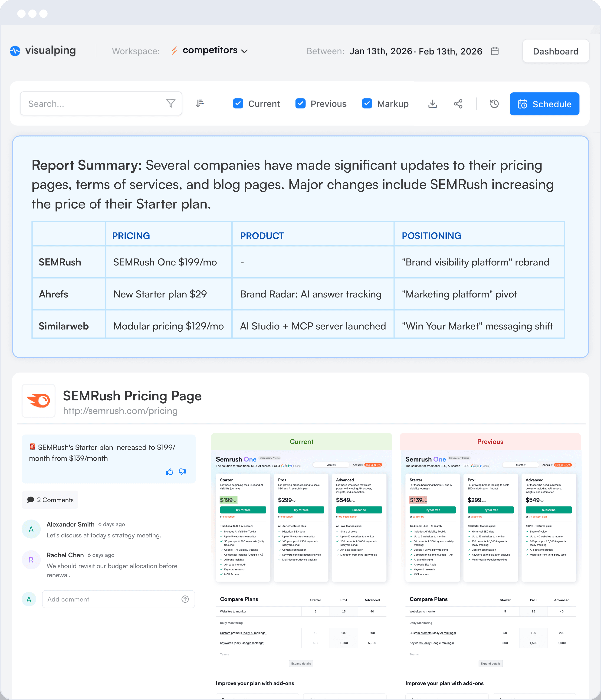This screenshot has height=700, width=601.
Task: Click Rachel Chen's avatar
Action: [31, 560]
